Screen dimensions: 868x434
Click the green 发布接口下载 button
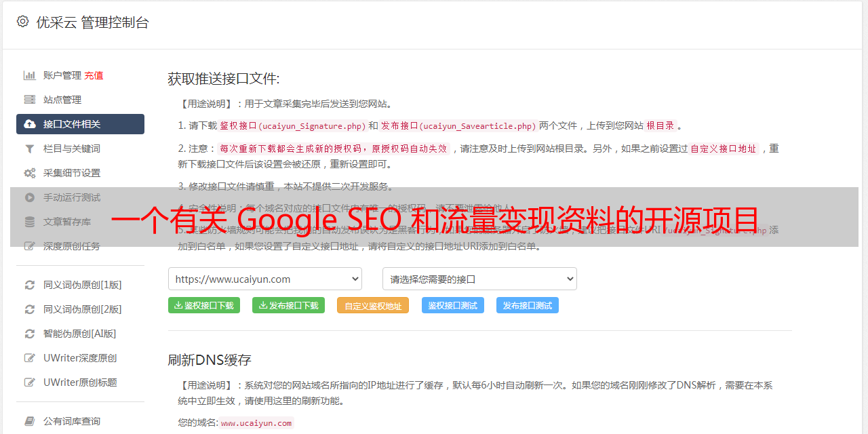click(x=288, y=305)
